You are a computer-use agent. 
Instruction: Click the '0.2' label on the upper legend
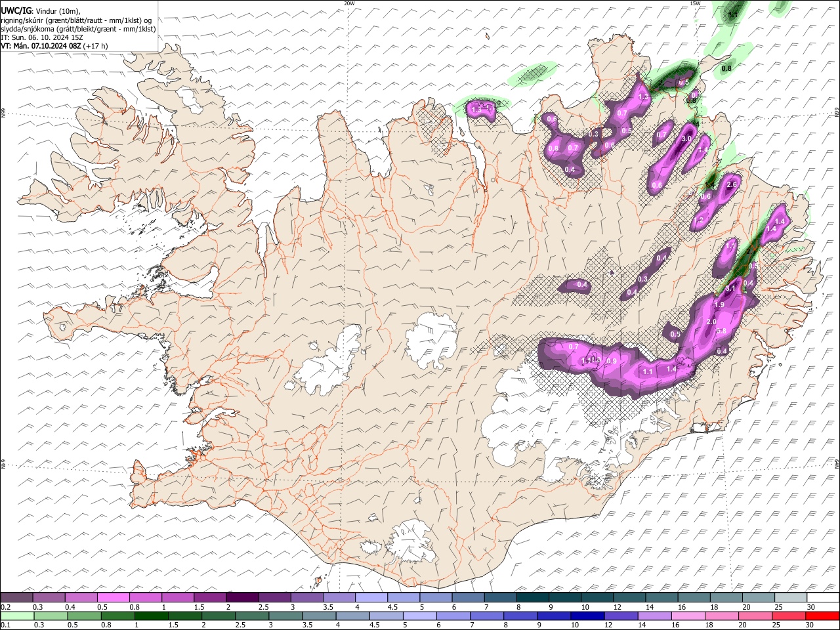click(x=5, y=606)
